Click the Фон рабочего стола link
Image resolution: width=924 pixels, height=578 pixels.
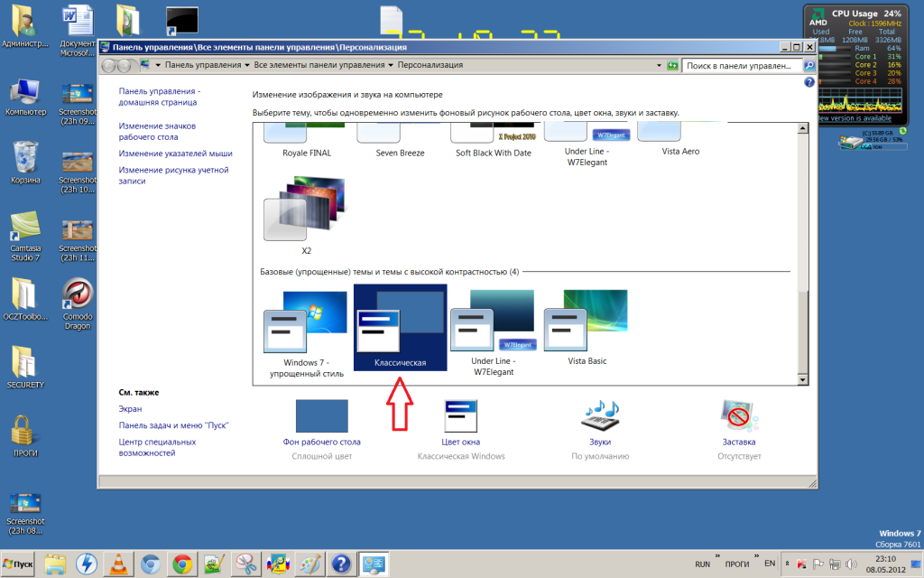coord(322,442)
